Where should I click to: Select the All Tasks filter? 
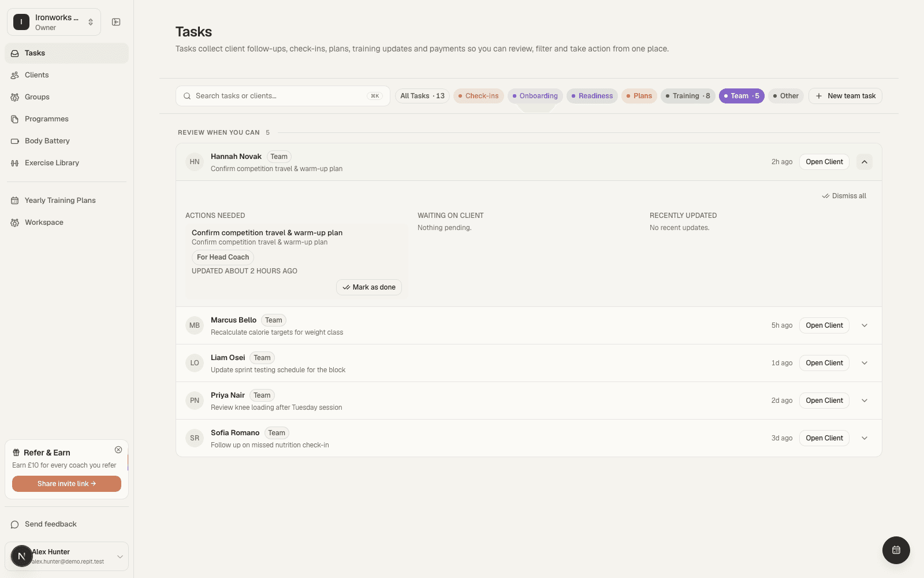point(422,96)
